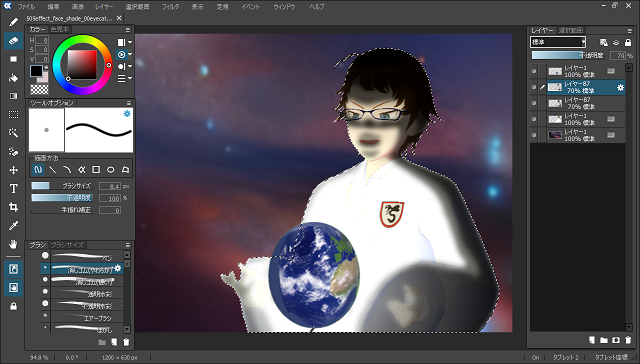Delete layer with trash icon in layer panel
Image resolution: width=640 pixels, height=364 pixels.
coord(628,340)
